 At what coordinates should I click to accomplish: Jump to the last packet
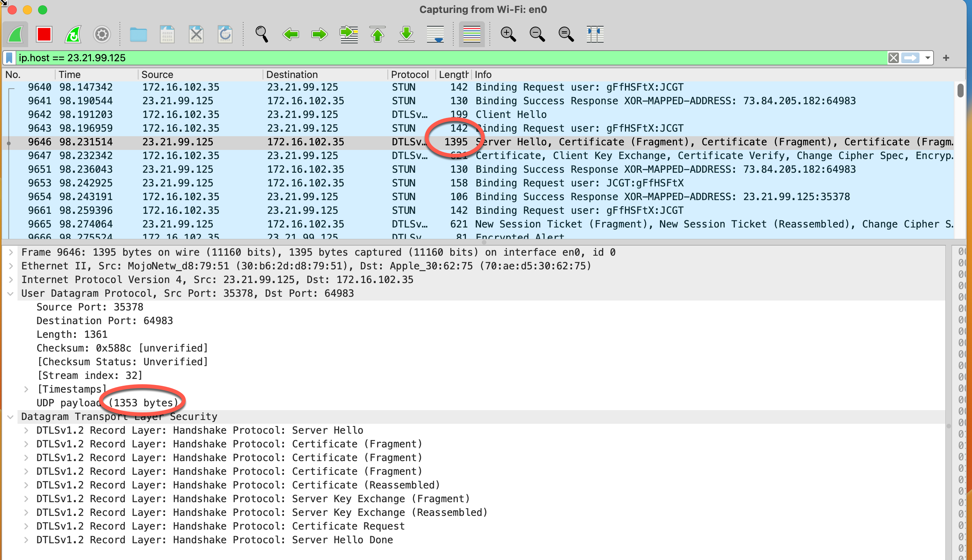click(x=406, y=34)
